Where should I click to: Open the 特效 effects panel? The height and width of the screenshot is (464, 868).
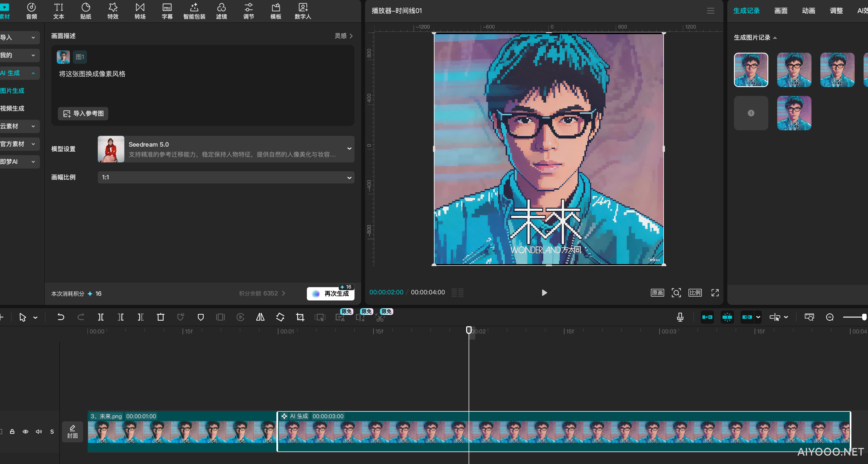point(113,11)
